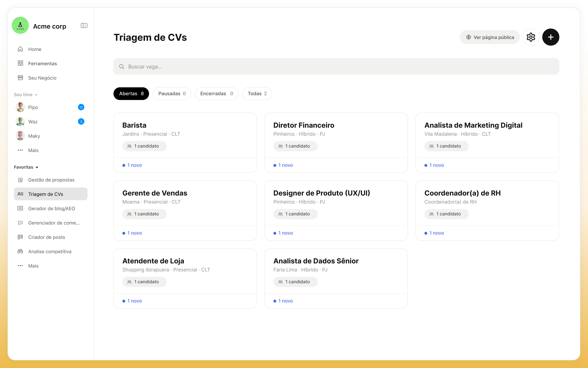Open Gerador de blog/AEO in sidebar
588x368 pixels.
[51, 208]
